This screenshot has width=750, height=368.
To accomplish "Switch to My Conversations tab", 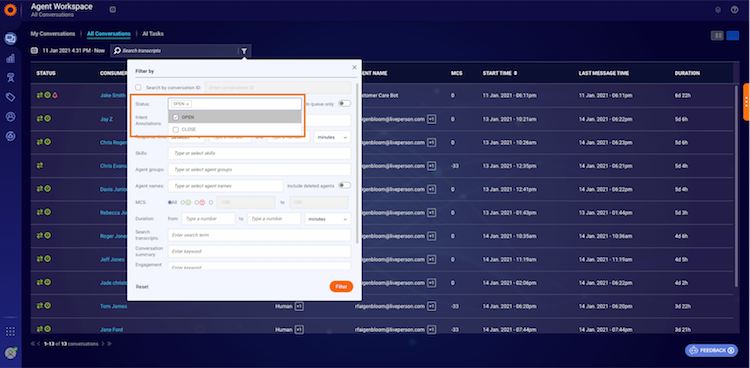I will click(x=53, y=34).
